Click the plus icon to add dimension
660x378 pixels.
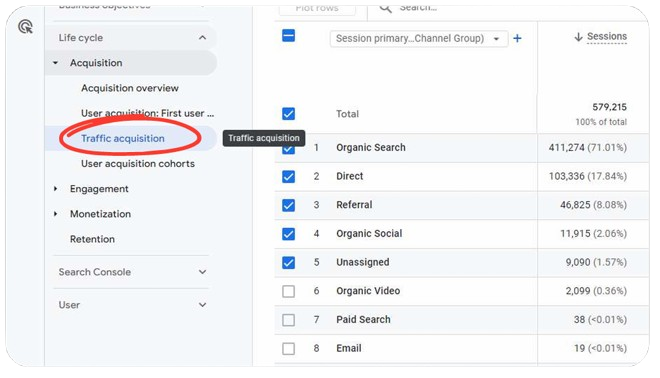517,39
